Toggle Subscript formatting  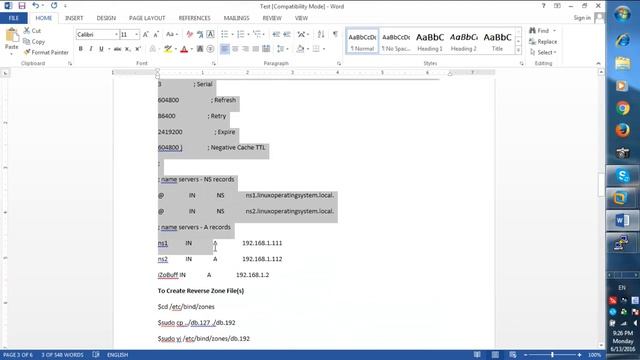[128, 49]
